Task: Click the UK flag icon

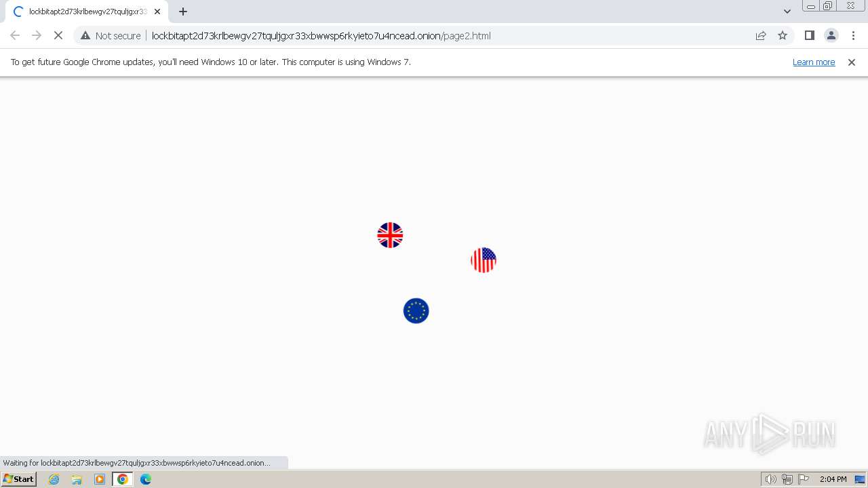Action: [390, 235]
